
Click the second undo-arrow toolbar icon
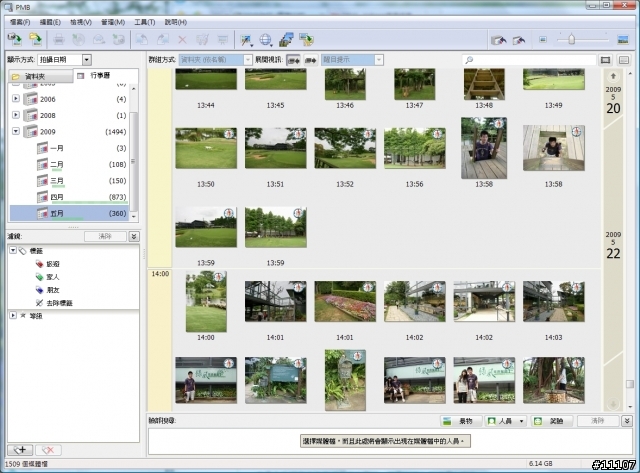coord(519,40)
